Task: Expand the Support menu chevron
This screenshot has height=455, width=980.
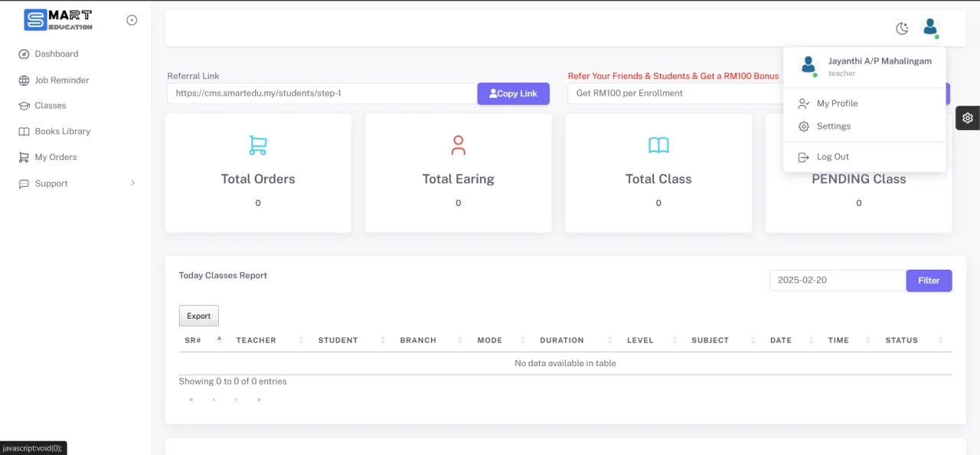Action: pyautogui.click(x=132, y=183)
